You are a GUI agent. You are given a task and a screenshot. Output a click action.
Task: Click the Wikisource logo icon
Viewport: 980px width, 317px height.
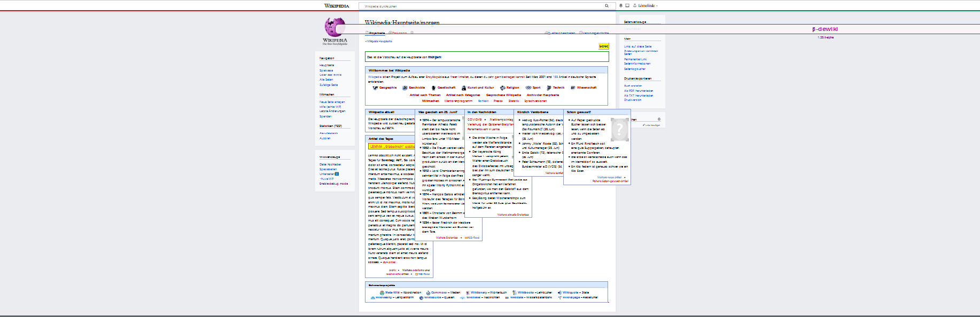click(x=421, y=298)
